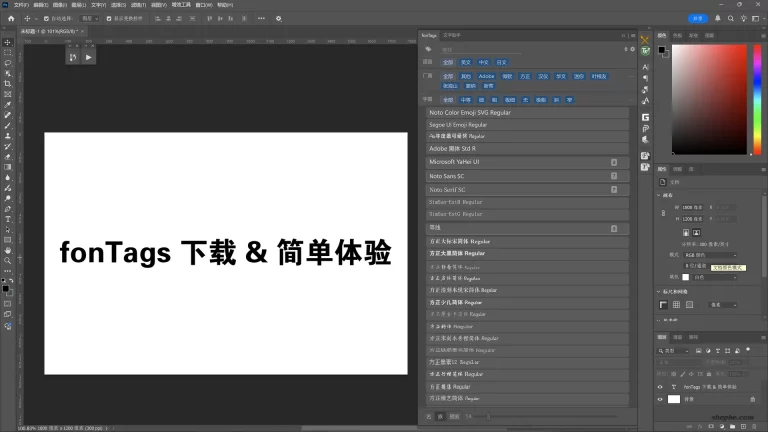The width and height of the screenshot is (768, 432).
Task: Open the 文字(Y) menu
Action: (98, 4)
